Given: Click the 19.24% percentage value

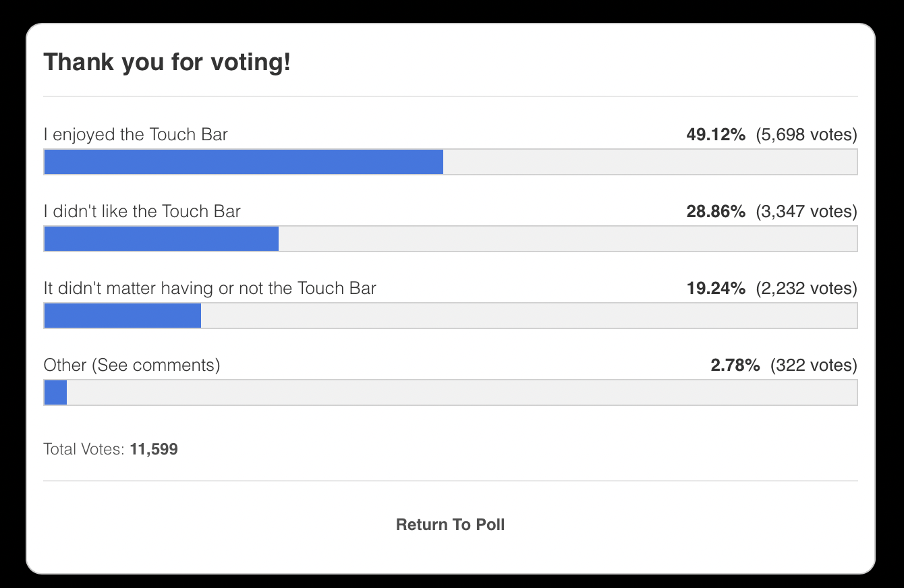Looking at the screenshot, I should tap(716, 289).
